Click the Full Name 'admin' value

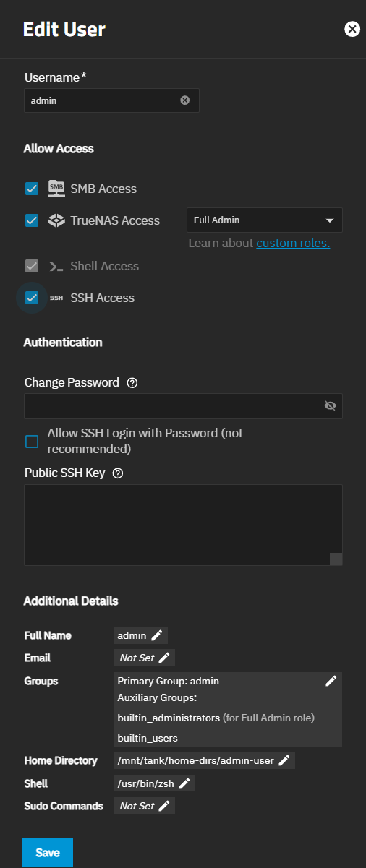[x=132, y=635]
